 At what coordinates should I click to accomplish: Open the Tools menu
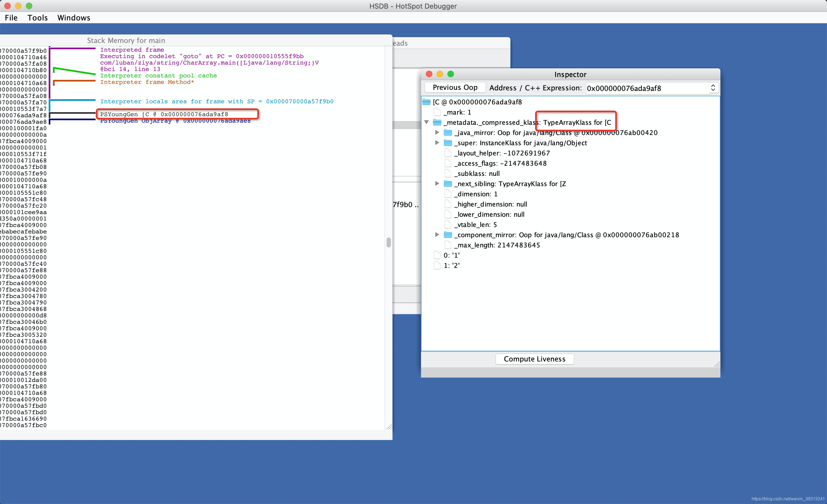click(x=37, y=18)
